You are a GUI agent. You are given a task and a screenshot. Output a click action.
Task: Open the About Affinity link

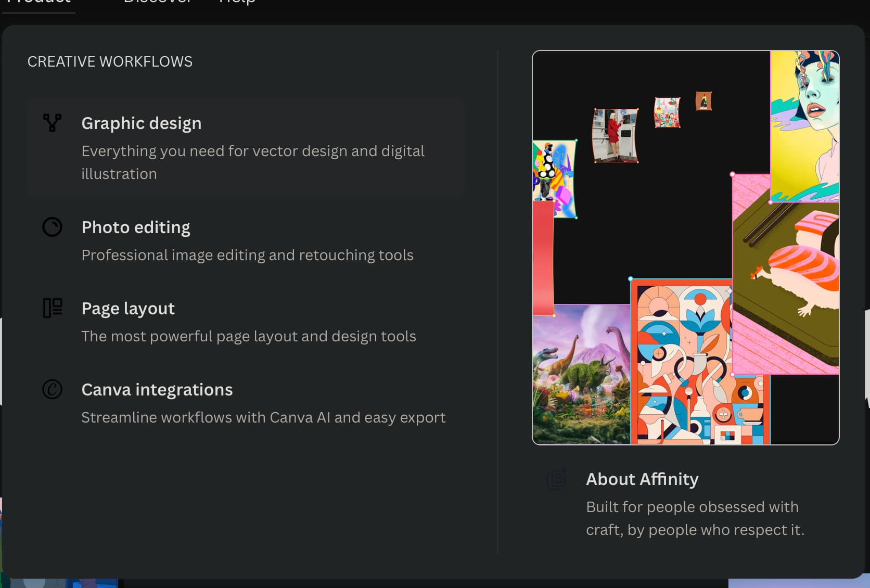pos(642,479)
